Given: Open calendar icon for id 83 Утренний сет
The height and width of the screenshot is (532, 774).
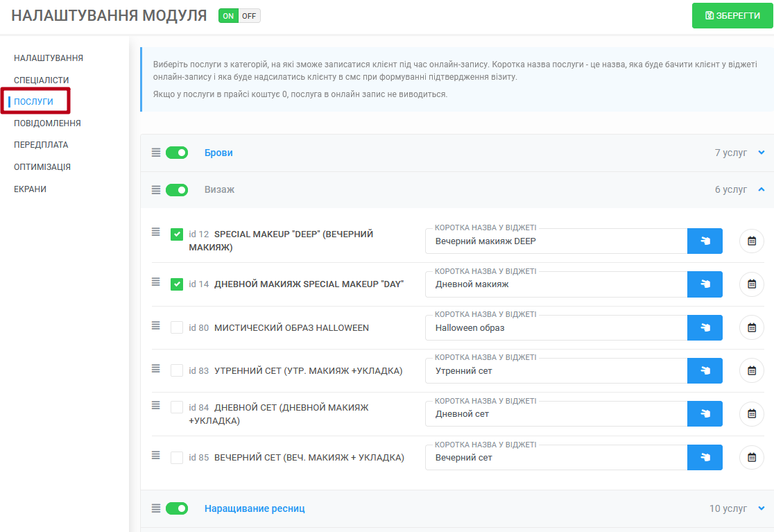Looking at the screenshot, I should click(752, 370).
